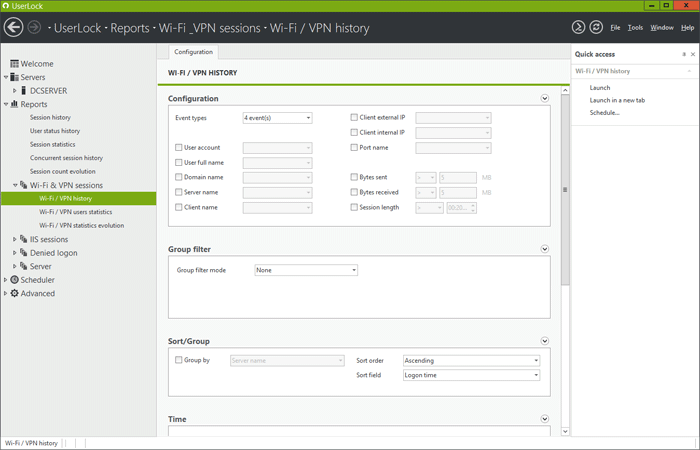Expand the IIS sessions node arrow
700x450 pixels.
pos(14,239)
